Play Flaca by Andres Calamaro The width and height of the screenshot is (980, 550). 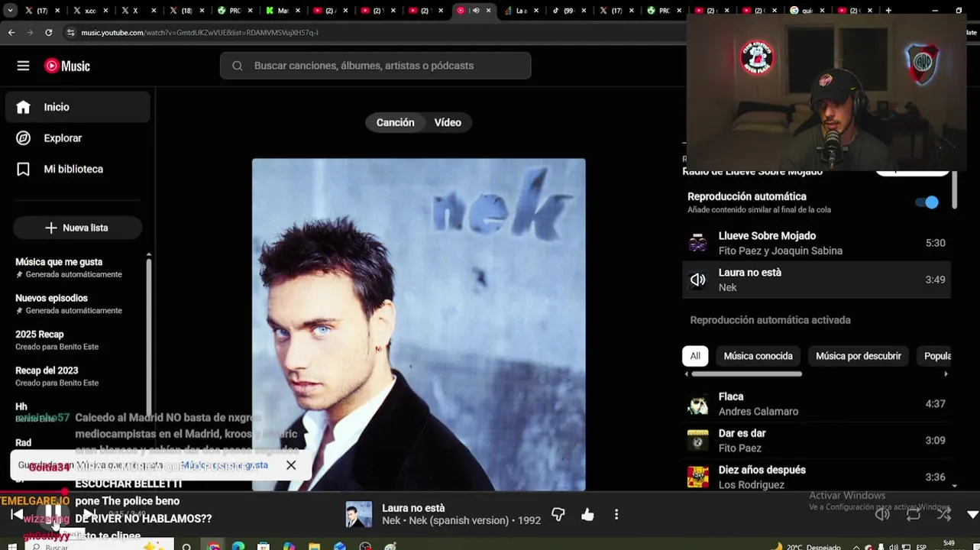point(816,403)
